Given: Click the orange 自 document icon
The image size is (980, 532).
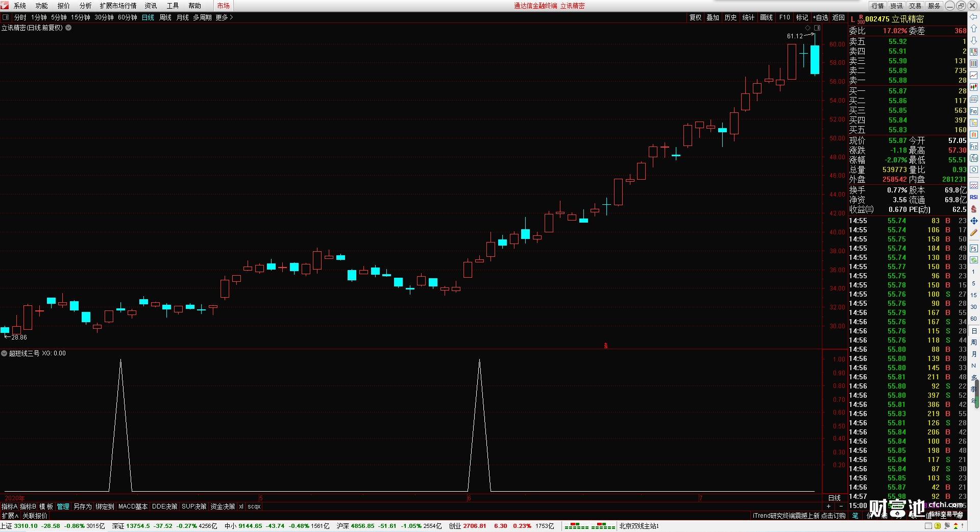Looking at the screenshot, I should 974,135.
